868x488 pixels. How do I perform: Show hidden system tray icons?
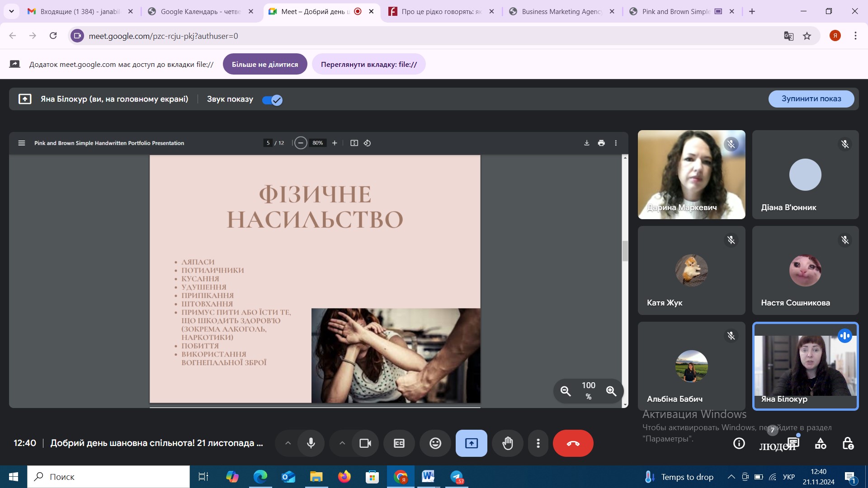(x=731, y=477)
